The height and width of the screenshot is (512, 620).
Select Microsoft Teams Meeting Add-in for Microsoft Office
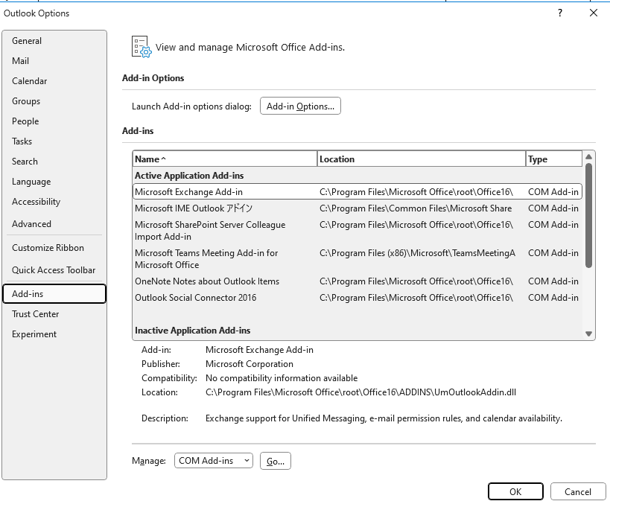coord(357,259)
